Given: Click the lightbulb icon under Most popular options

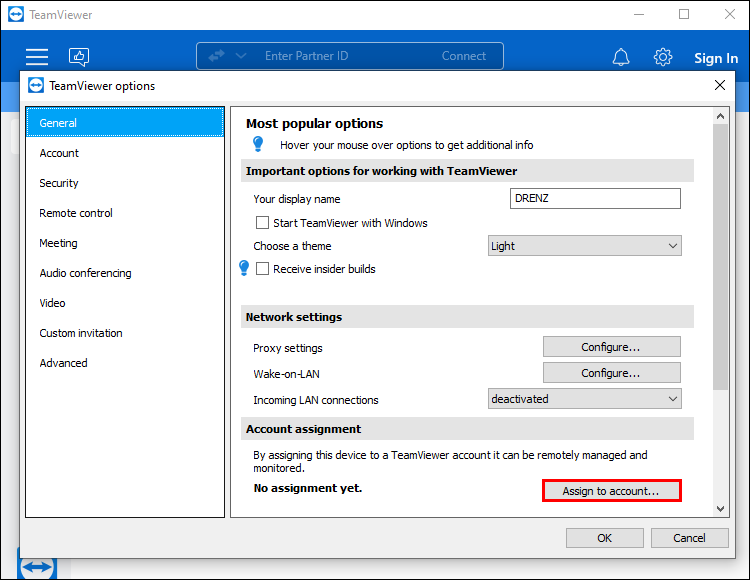Looking at the screenshot, I should click(258, 144).
